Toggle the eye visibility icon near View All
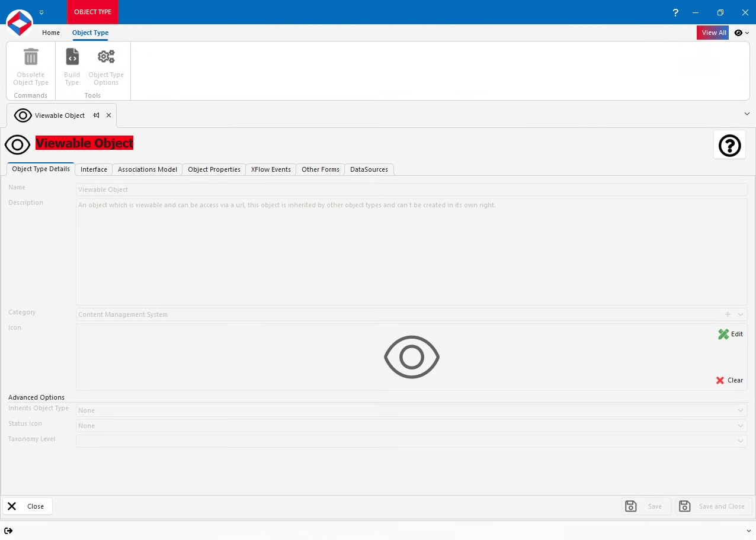Viewport: 756px width, 540px height. (738, 33)
